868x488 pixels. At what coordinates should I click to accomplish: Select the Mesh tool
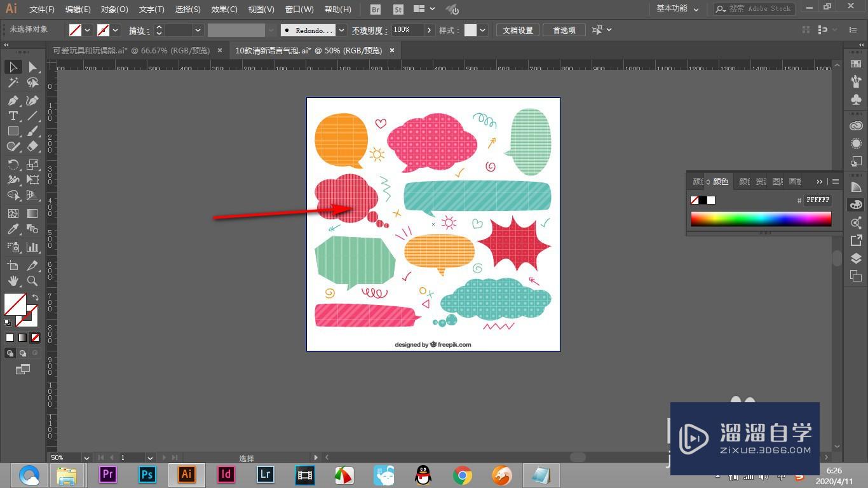(x=13, y=213)
